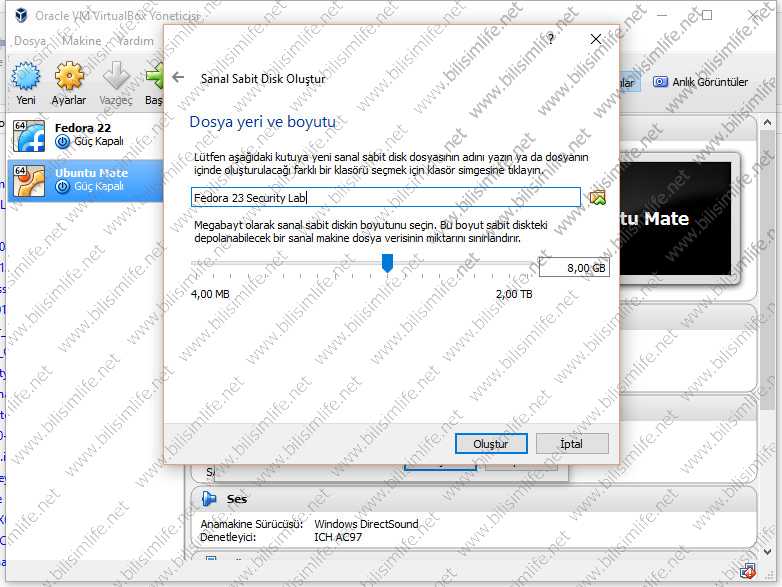This screenshot has height=587, width=782.
Task: Click the Oluştur button
Action: (491, 443)
